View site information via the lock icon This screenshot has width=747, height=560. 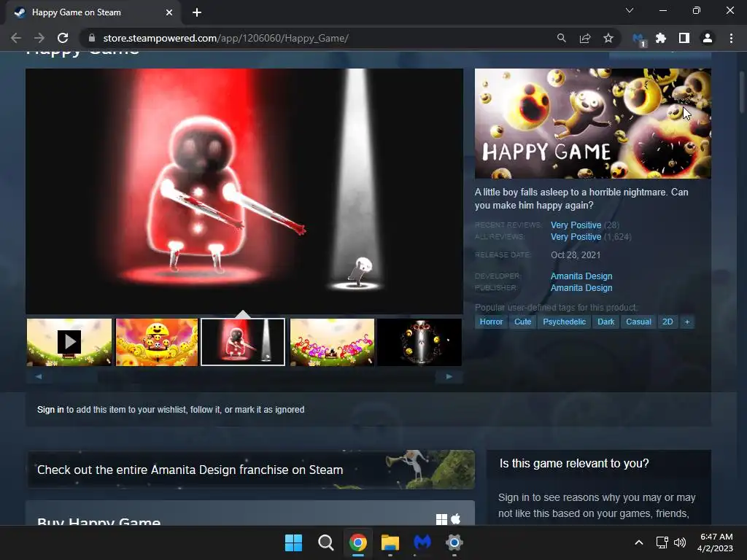click(92, 38)
